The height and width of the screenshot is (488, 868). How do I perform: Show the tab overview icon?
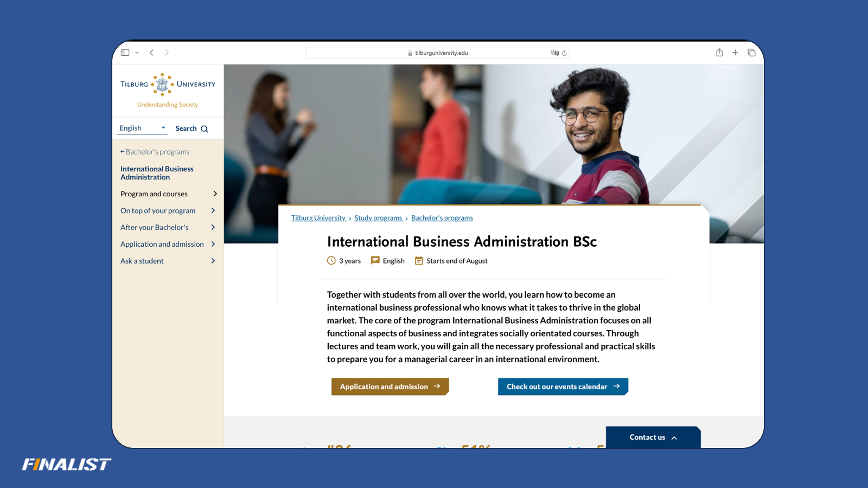[x=751, y=53]
